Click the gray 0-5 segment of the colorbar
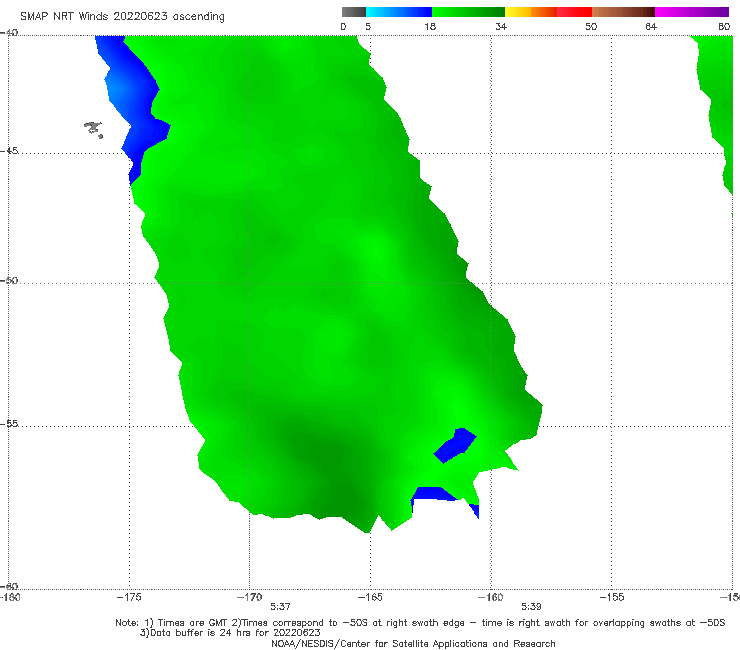The height and width of the screenshot is (650, 740). pos(354,12)
